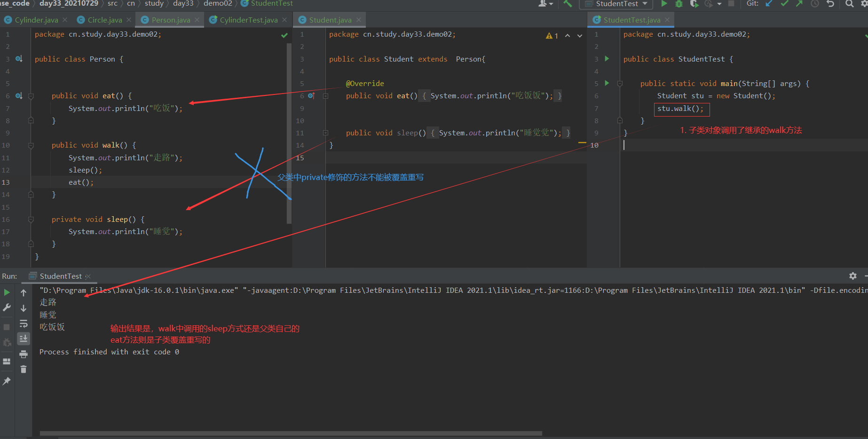The width and height of the screenshot is (868, 439).
Task: Rerun StudentTest from Run panel
Action: pyautogui.click(x=7, y=292)
